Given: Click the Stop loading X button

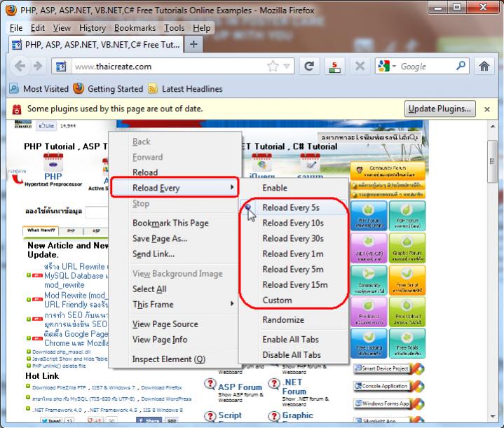Looking at the screenshot, I should click(360, 67).
